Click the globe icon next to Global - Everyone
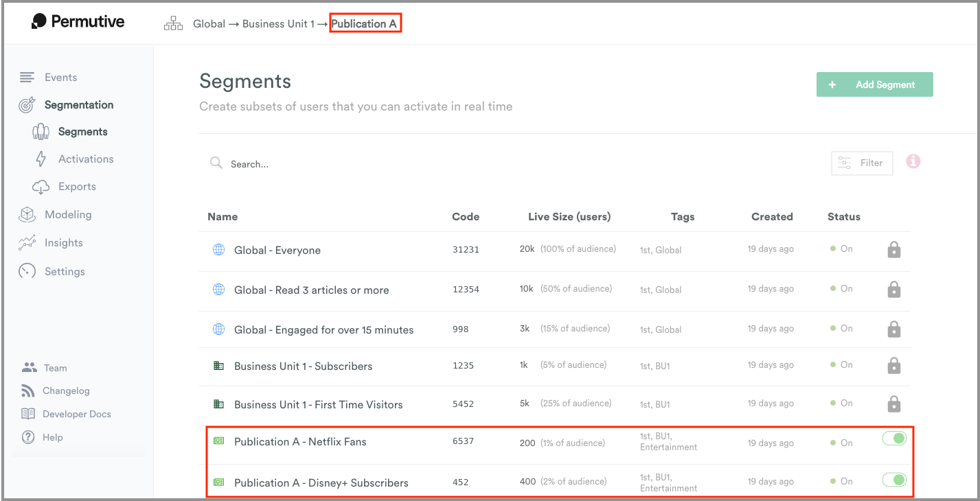This screenshot has width=980, height=501. point(218,250)
